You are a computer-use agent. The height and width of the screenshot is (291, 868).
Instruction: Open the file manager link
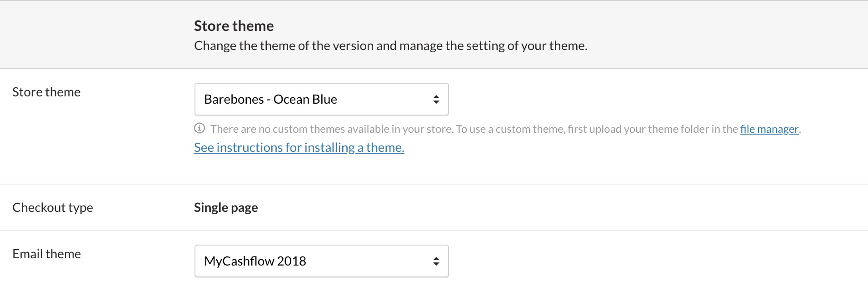[769, 129]
